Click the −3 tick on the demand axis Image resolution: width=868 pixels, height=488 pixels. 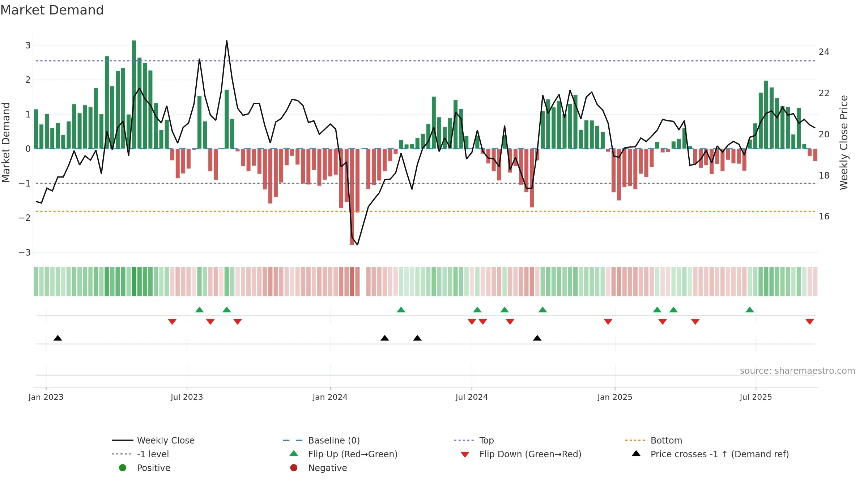(25, 252)
